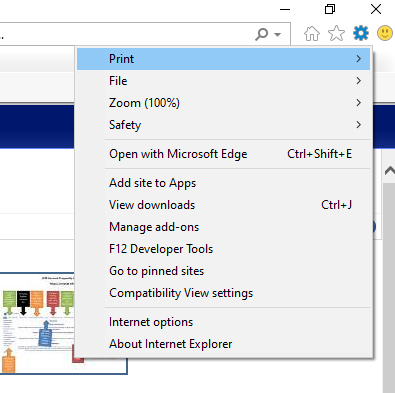Launch F12 Developer Tools
Image resolution: width=395 pixels, height=393 pixels.
pyautogui.click(x=223, y=249)
